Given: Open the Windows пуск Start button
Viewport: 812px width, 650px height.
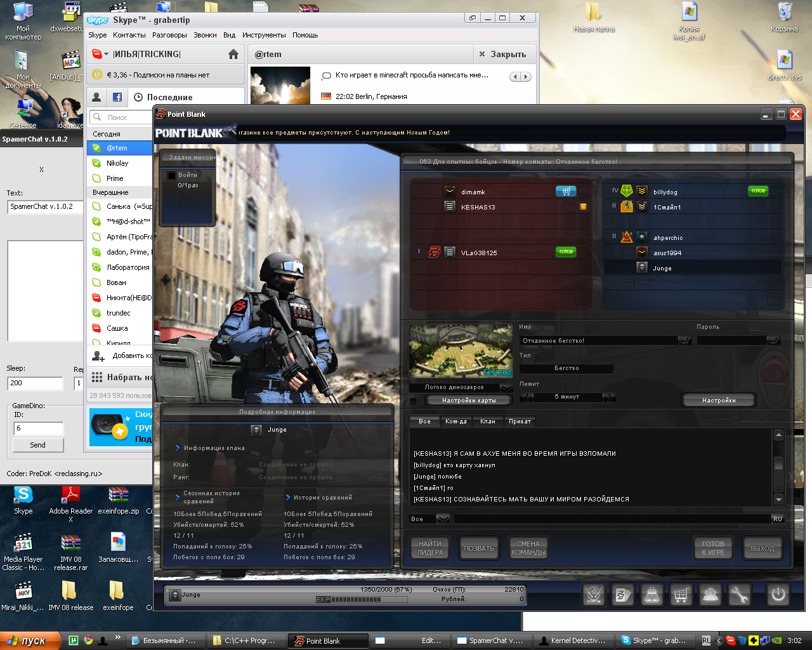Looking at the screenshot, I should [x=30, y=640].
